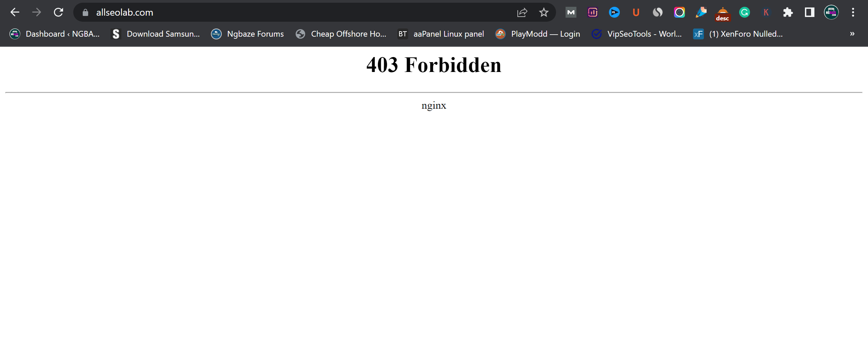
Task: Open the aaPanel Linux panel bookmark
Action: 441,34
